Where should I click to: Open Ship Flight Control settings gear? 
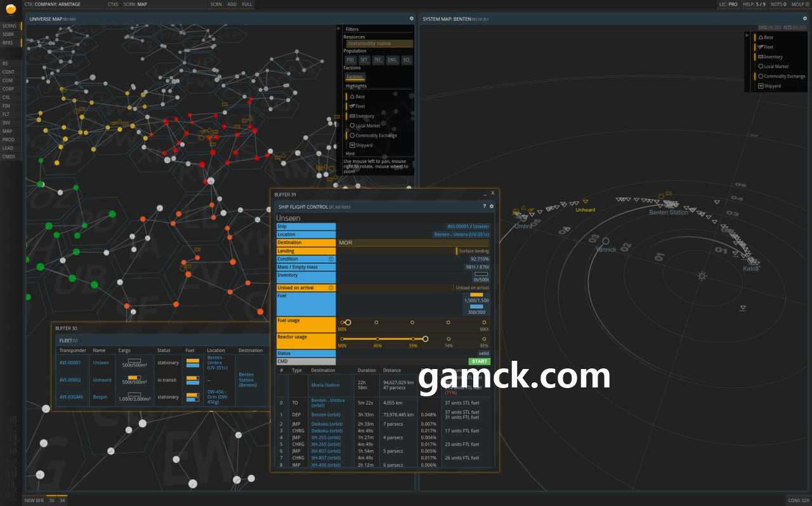(x=492, y=207)
